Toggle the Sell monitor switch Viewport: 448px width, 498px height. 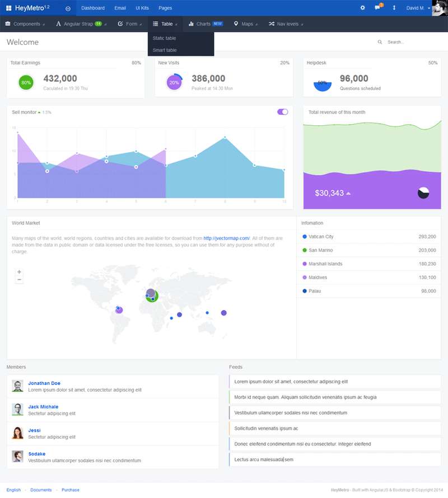[x=282, y=112]
